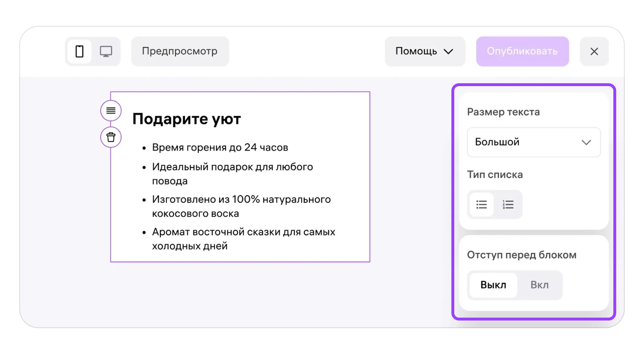Turn block indent to Вкл

pyautogui.click(x=540, y=285)
